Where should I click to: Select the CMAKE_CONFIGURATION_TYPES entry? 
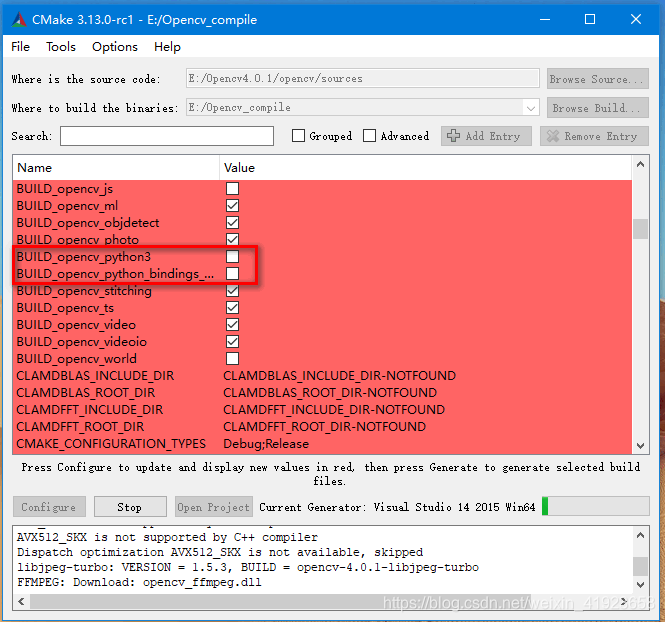[111, 443]
